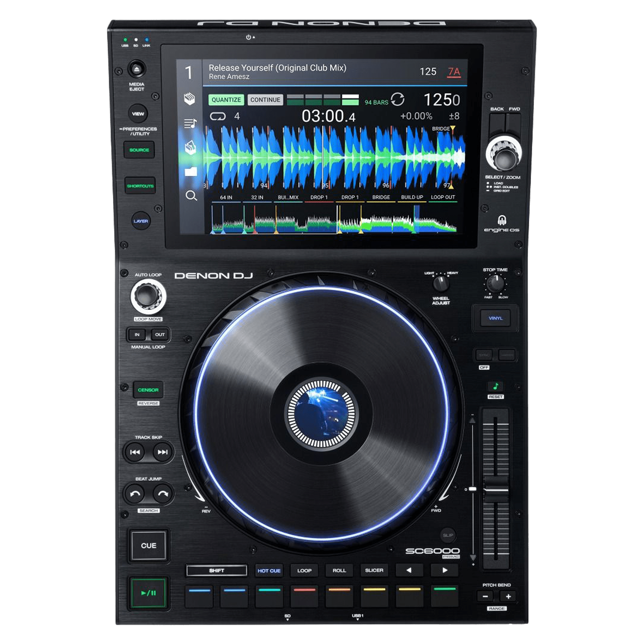The width and height of the screenshot is (644, 644).
Task: Click the right arrow pad parameter button
Action: pyautogui.click(x=444, y=570)
